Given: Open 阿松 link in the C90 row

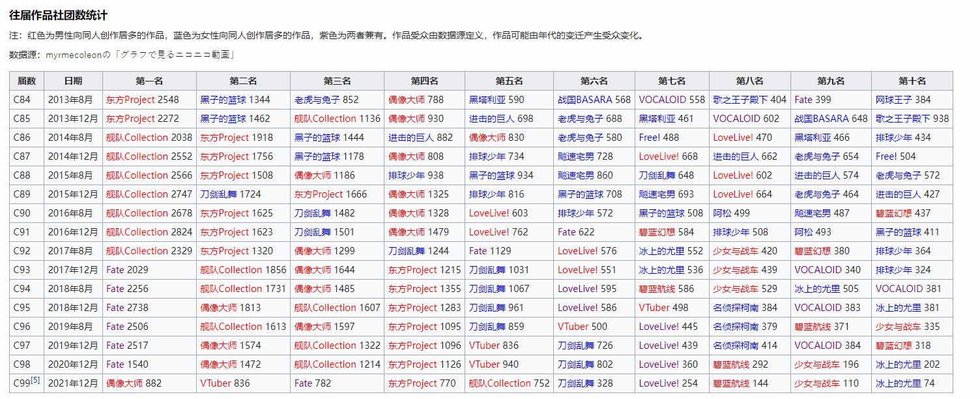Looking at the screenshot, I should coord(722,213).
